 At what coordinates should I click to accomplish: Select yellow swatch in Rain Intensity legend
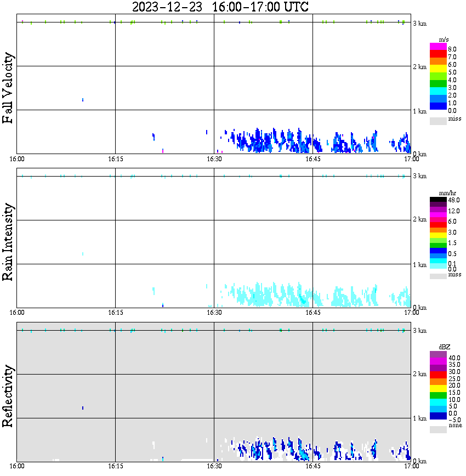[438, 235]
